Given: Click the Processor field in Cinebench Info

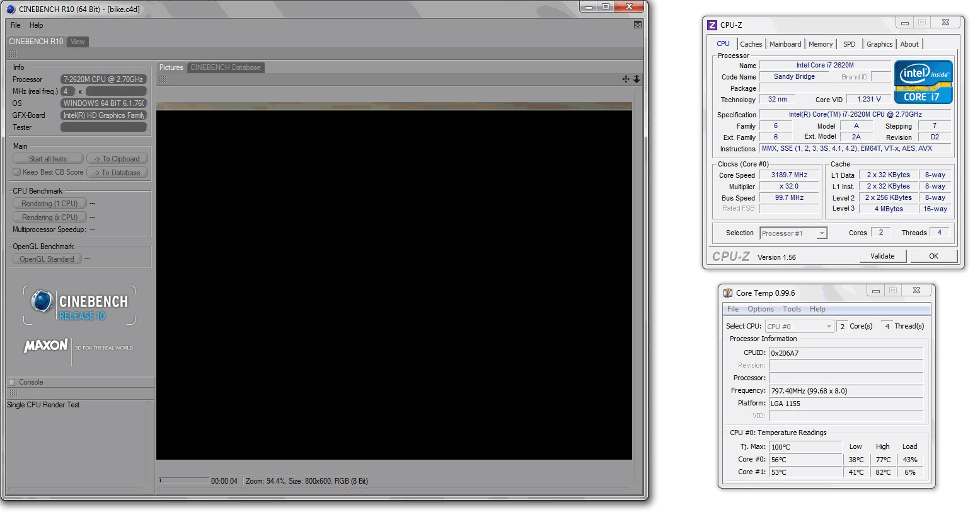Looking at the screenshot, I should (x=104, y=79).
